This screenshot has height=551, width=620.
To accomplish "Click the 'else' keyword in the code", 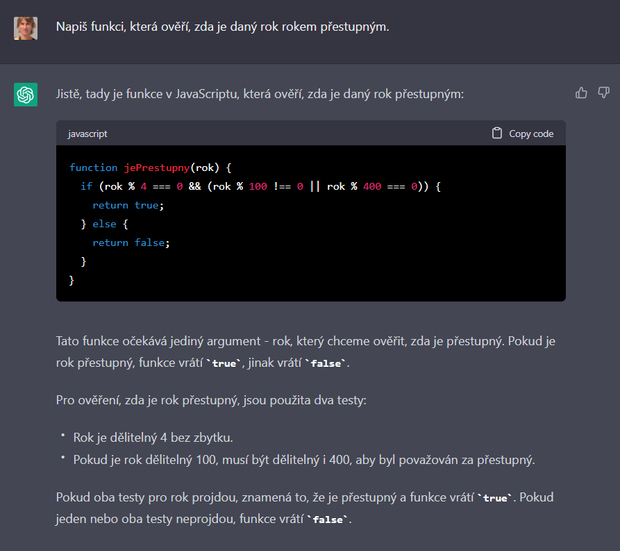I will pyautogui.click(x=104, y=224).
